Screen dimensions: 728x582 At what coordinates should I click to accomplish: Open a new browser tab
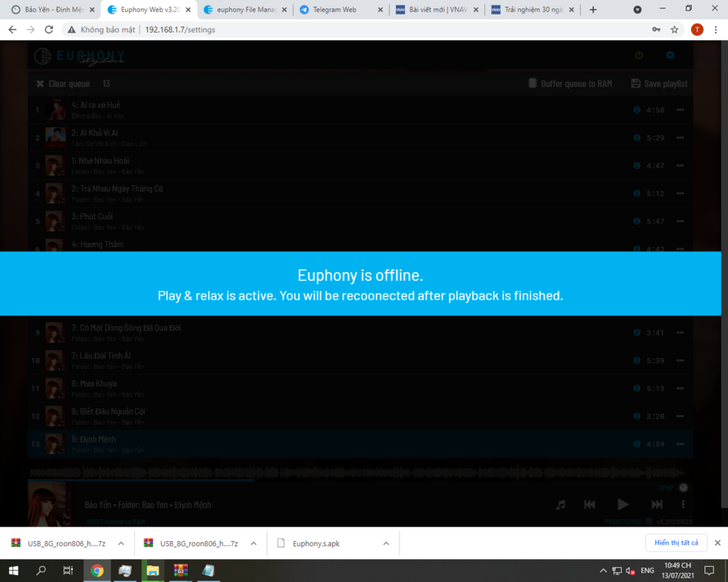(593, 10)
